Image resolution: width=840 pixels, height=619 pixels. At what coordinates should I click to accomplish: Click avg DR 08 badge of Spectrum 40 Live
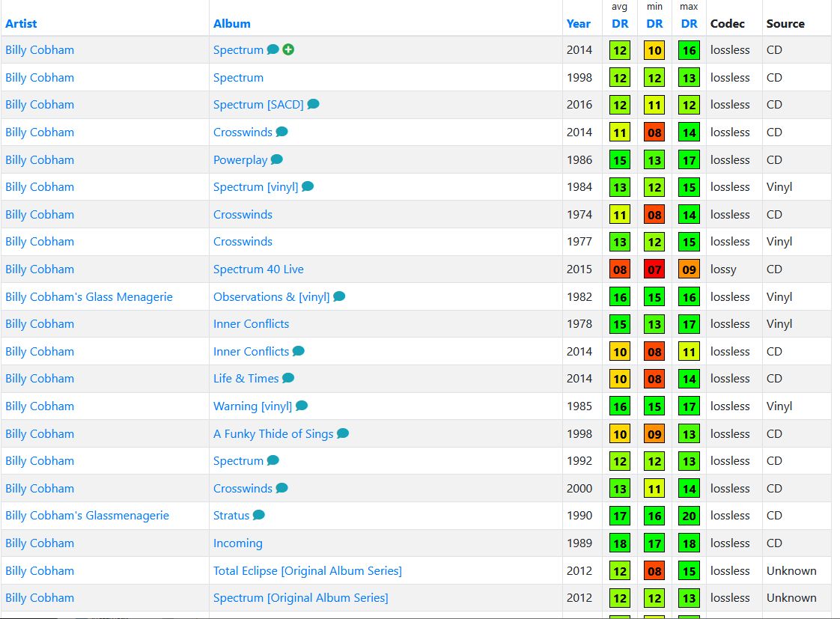[x=620, y=269]
